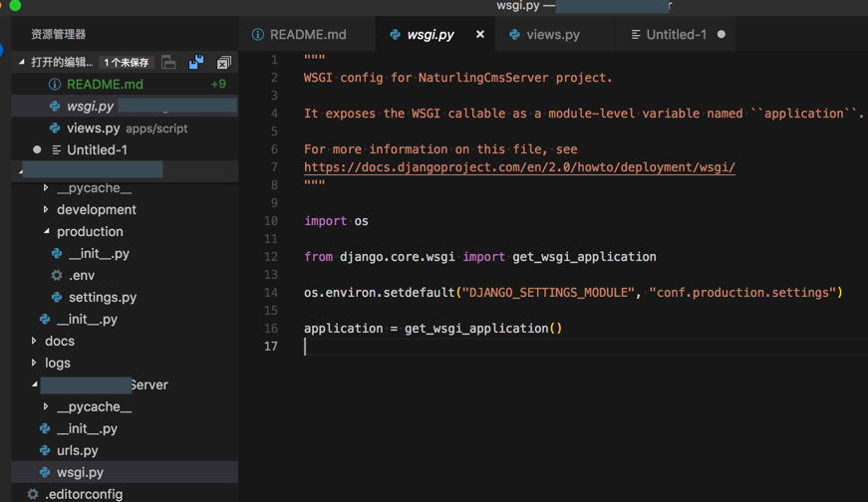
Task: Click the info icon on README.md tab
Action: click(258, 35)
